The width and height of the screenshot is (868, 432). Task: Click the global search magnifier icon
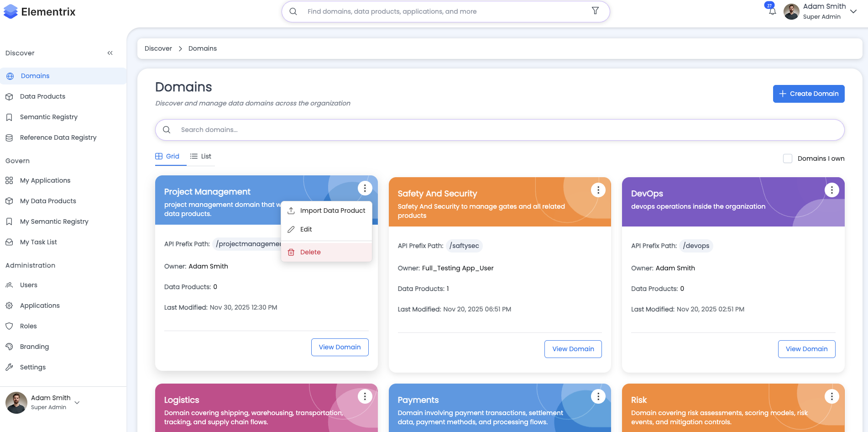293,11
